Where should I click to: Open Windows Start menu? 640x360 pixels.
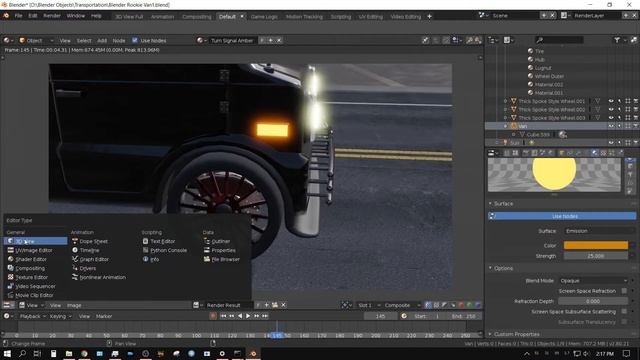coord(7,353)
